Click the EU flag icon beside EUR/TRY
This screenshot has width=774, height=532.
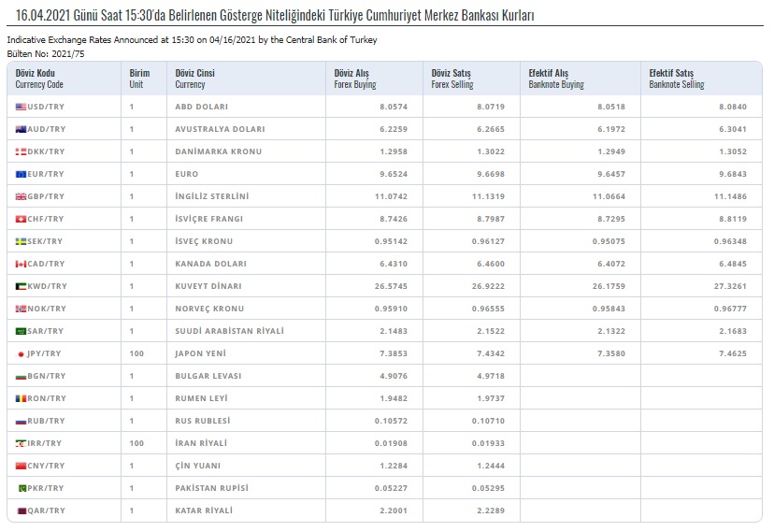(x=21, y=174)
